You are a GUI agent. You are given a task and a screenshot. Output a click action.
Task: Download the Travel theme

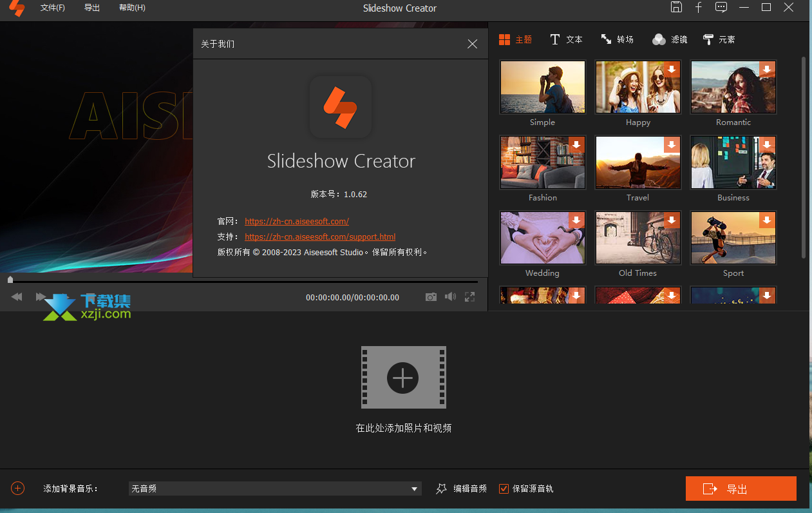[672, 144]
